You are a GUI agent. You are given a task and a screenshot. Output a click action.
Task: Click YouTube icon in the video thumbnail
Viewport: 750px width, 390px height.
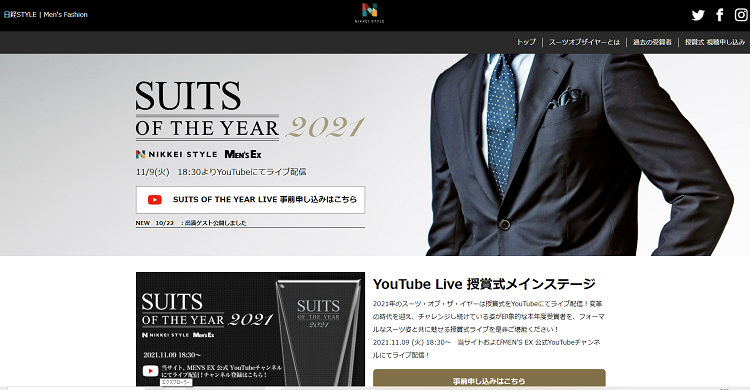coord(150,371)
